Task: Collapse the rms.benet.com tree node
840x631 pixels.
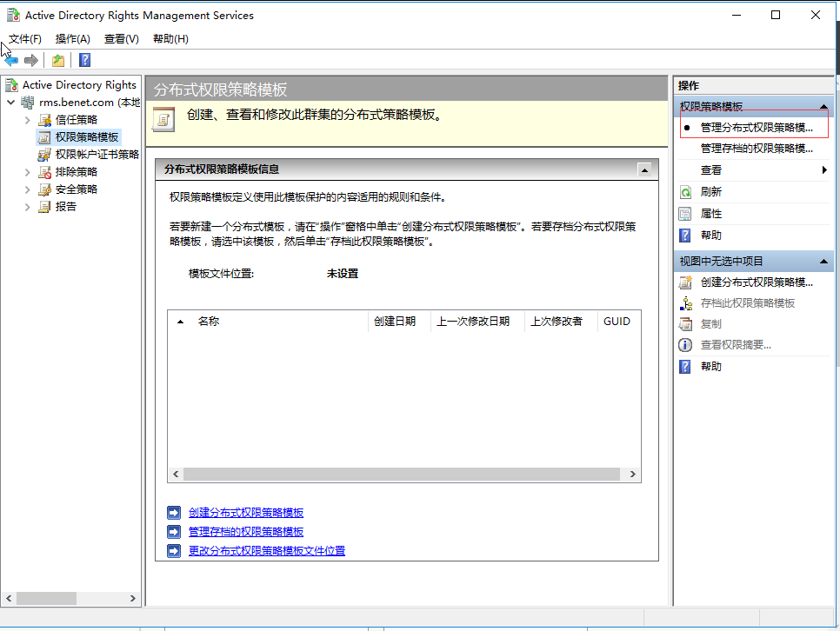Action: coord(10,103)
